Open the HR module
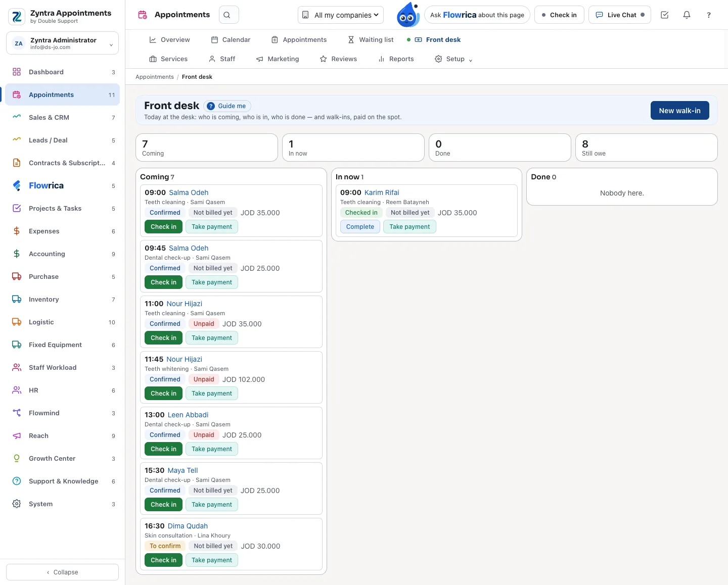728x585 pixels. [63, 391]
